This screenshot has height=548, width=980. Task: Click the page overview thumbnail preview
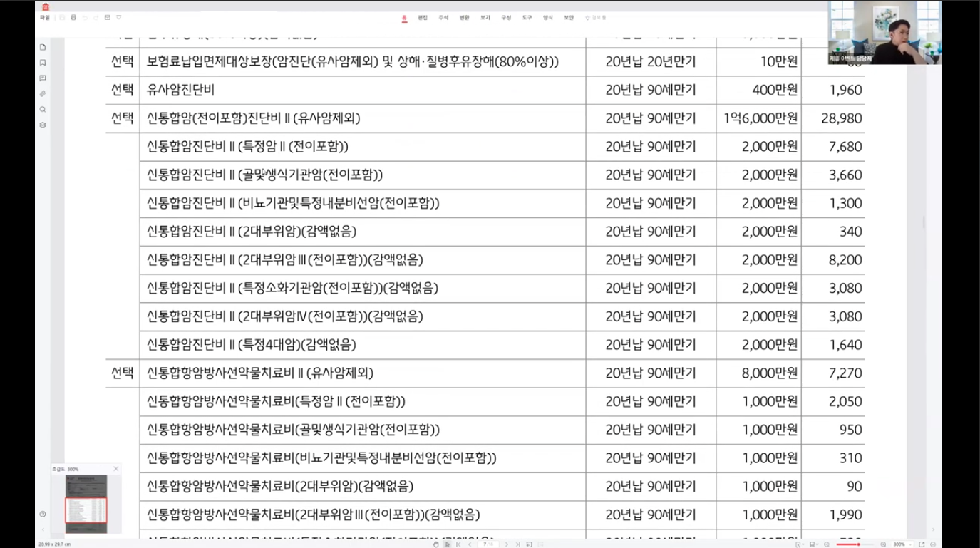tap(86, 504)
